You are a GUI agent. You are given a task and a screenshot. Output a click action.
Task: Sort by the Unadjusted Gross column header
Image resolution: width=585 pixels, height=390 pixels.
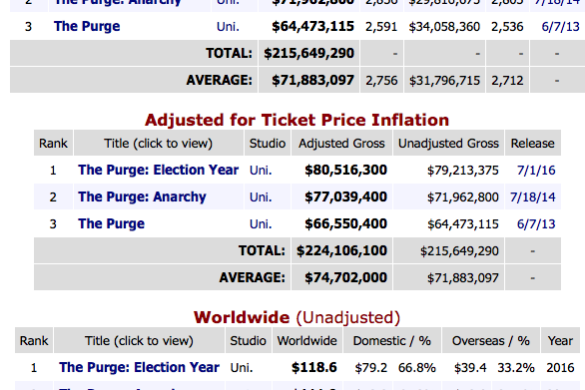pos(448,143)
